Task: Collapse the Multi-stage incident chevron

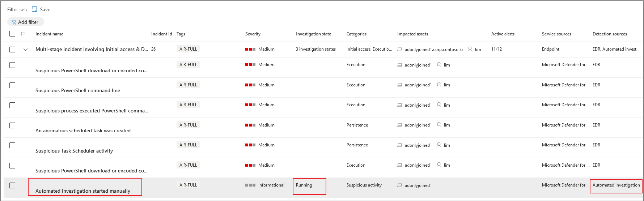Action: (x=26, y=50)
